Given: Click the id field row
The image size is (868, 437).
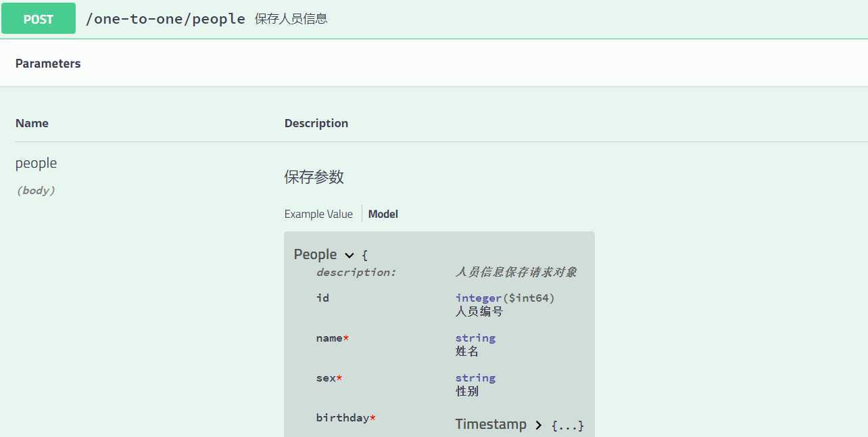Looking at the screenshot, I should [322, 298].
